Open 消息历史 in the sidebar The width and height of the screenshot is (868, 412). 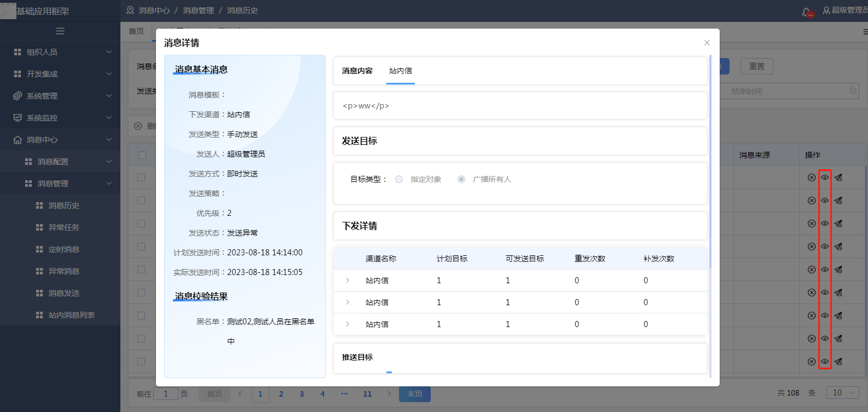[x=64, y=205]
